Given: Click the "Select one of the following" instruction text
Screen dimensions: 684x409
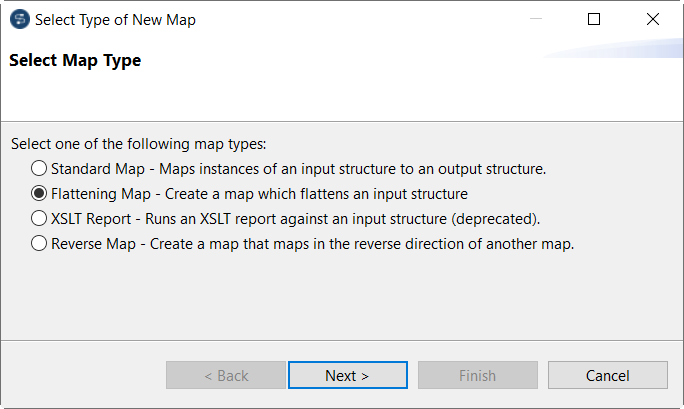Looking at the screenshot, I should click(139, 144).
